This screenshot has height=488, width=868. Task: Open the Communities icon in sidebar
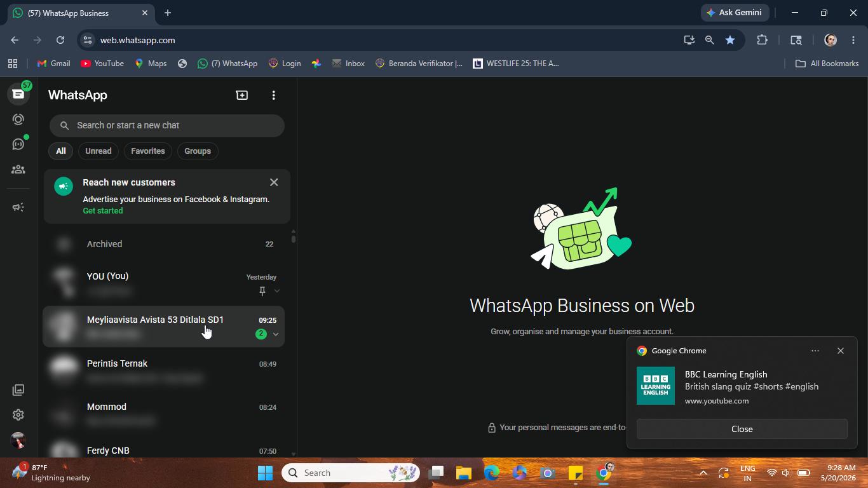point(18,170)
